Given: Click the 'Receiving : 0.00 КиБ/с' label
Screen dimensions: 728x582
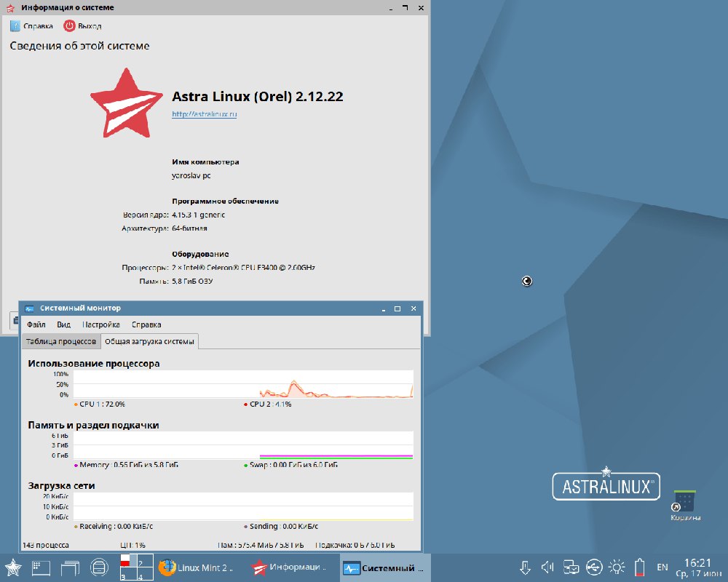Looking at the screenshot, I should tap(116, 526).
